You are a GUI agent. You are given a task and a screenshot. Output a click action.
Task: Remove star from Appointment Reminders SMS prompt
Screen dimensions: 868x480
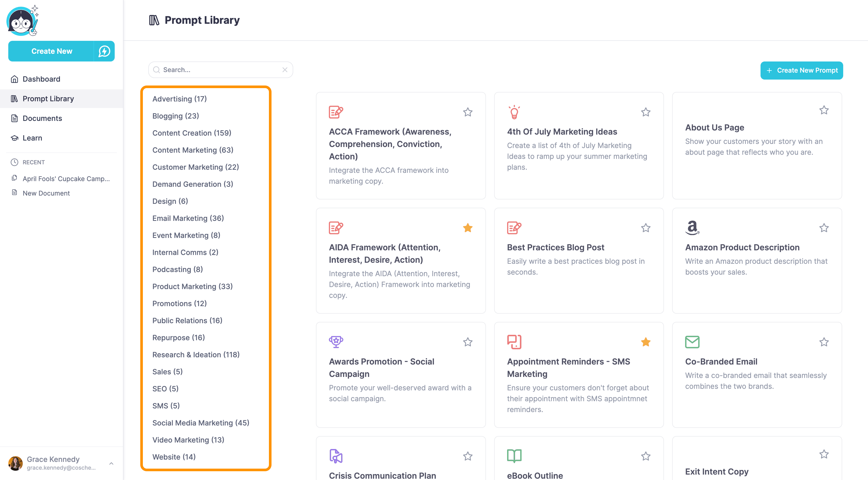click(x=646, y=342)
